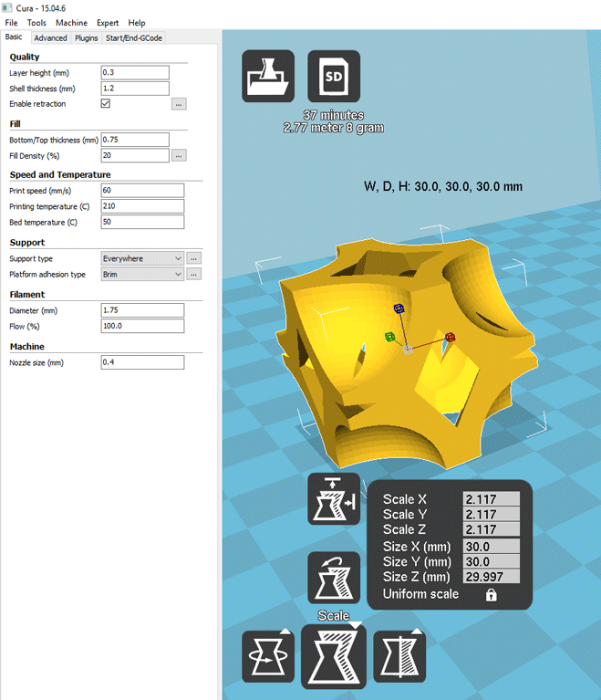Viewport: 601px width, 700px height.
Task: Open Fill Density ellipsis settings button
Action: coord(179,156)
